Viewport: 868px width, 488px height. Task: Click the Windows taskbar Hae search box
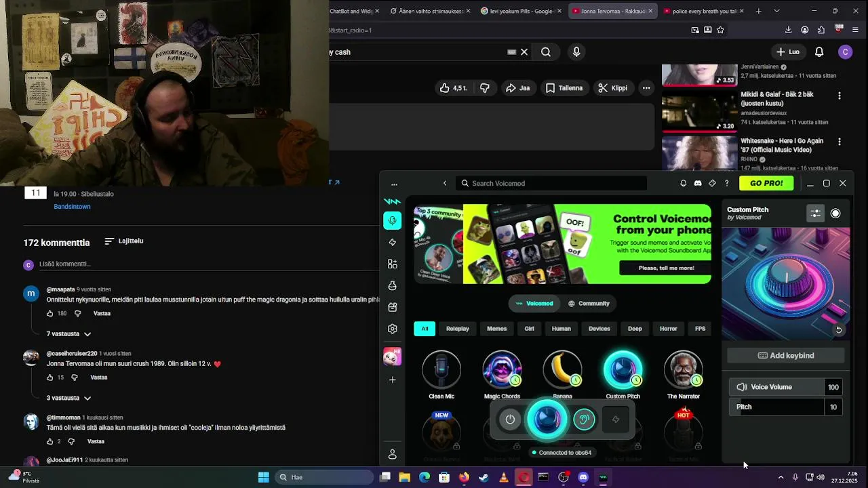pyautogui.click(x=324, y=477)
